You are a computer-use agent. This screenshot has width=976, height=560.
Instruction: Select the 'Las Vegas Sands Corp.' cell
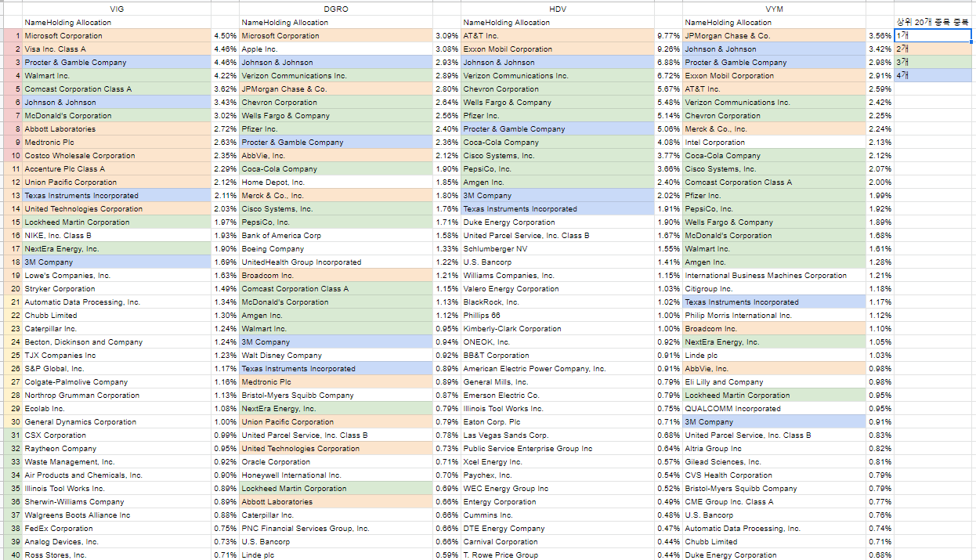click(558, 435)
